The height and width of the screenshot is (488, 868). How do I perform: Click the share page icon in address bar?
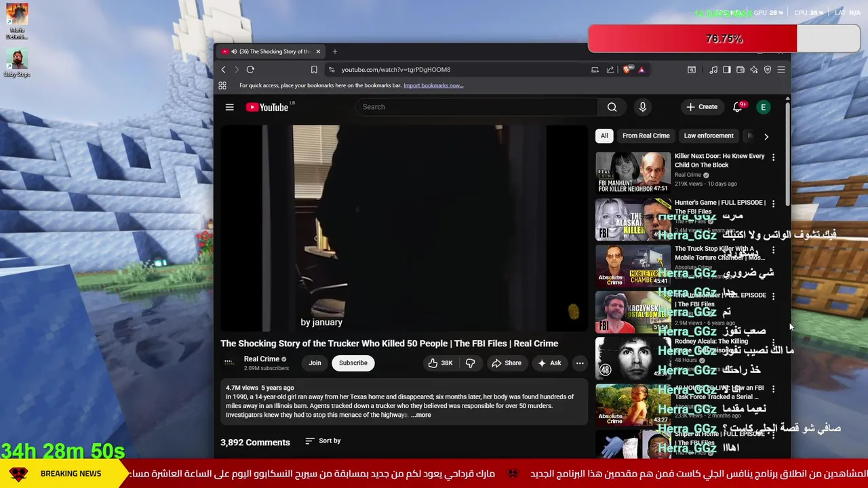click(610, 69)
